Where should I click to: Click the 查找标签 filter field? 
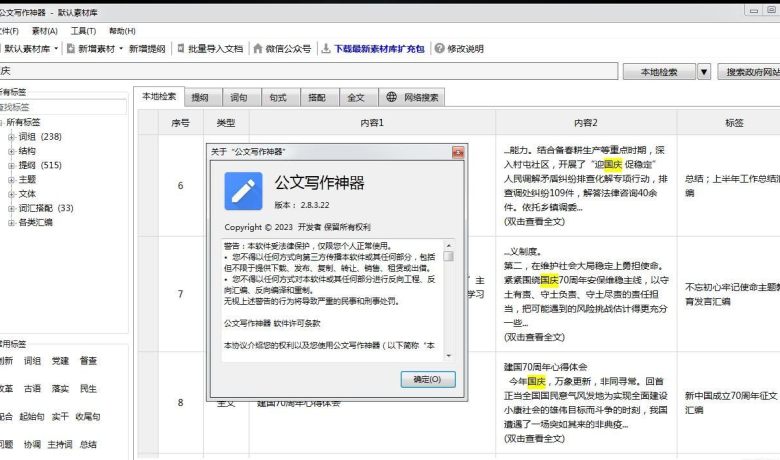tap(63, 107)
